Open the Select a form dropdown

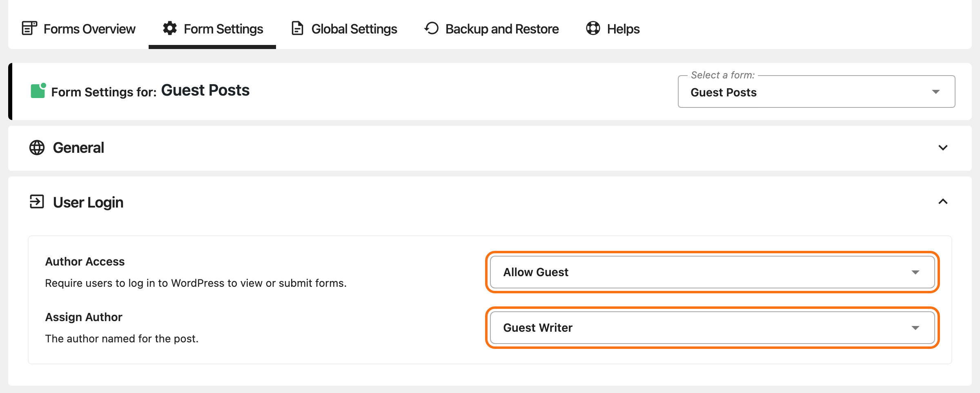(x=816, y=92)
